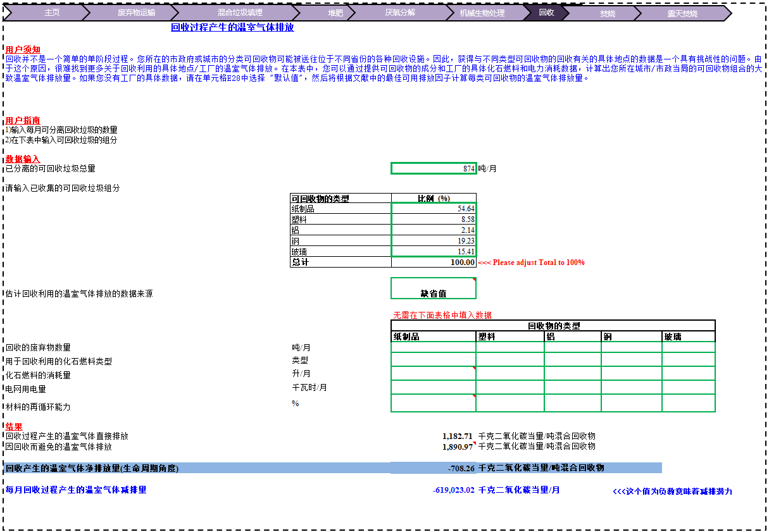Click the net emissions result -708.26 cell
769x532 pixels.
point(434,468)
